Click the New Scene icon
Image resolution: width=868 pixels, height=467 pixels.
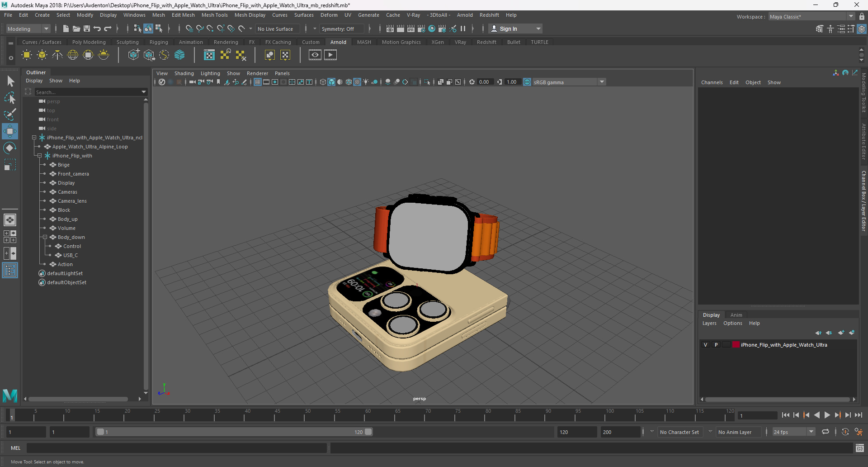point(66,29)
